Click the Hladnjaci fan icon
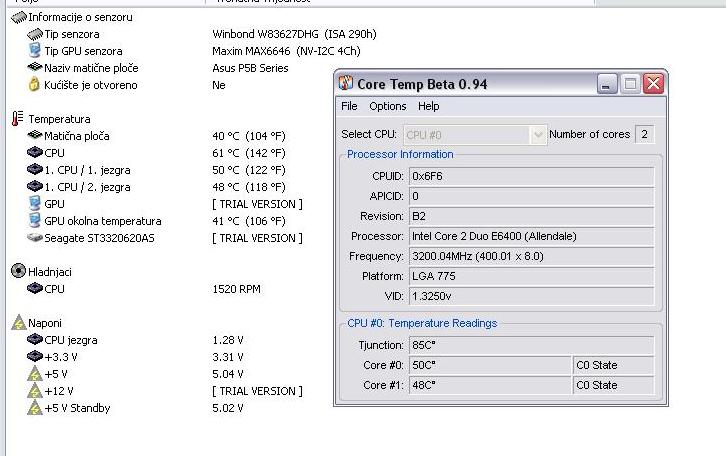 [x=18, y=271]
